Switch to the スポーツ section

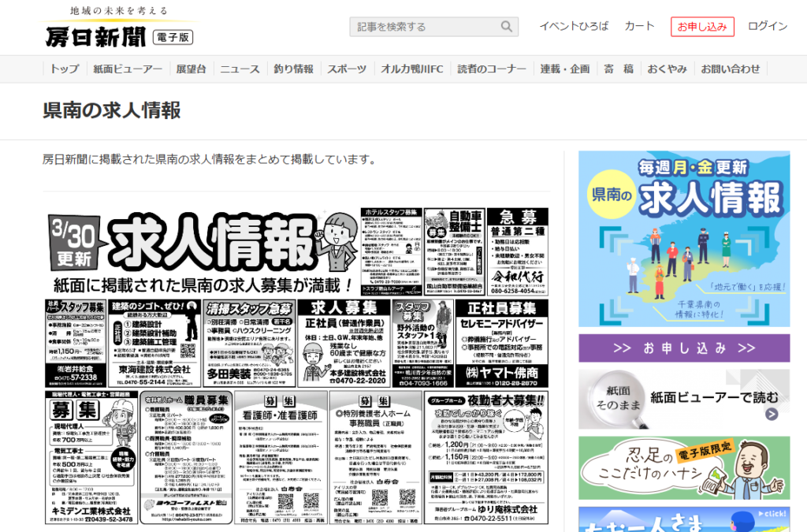click(x=347, y=69)
